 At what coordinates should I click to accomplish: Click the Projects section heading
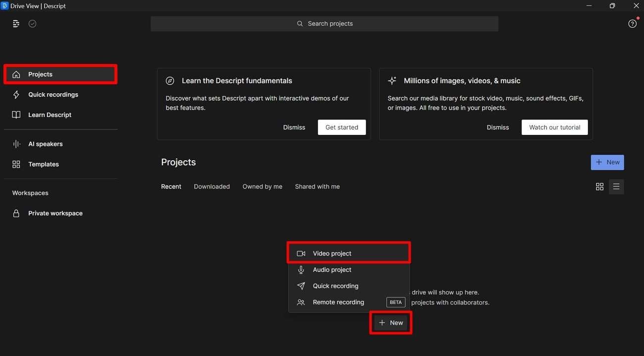coord(178,162)
